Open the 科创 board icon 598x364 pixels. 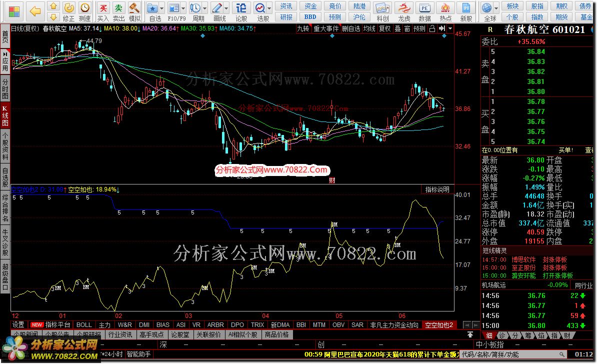[x=382, y=11]
